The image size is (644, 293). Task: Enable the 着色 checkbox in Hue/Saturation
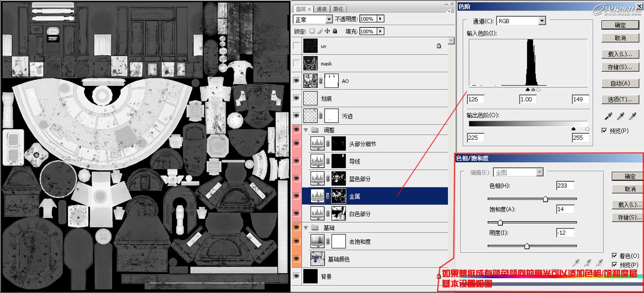pos(615,255)
